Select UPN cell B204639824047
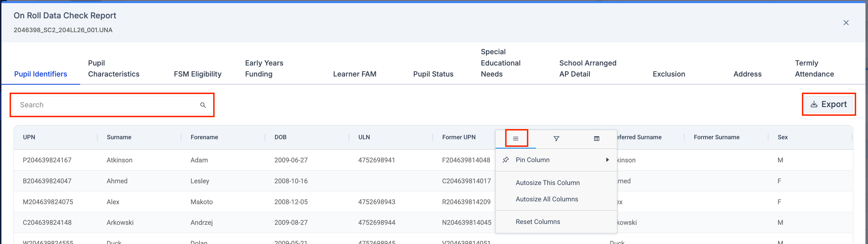 coord(47,181)
